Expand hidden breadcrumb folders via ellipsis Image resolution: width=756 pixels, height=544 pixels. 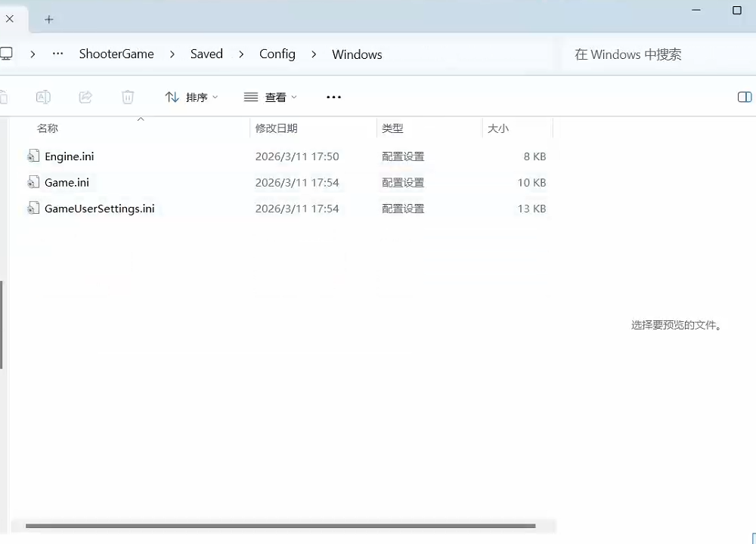(57, 54)
